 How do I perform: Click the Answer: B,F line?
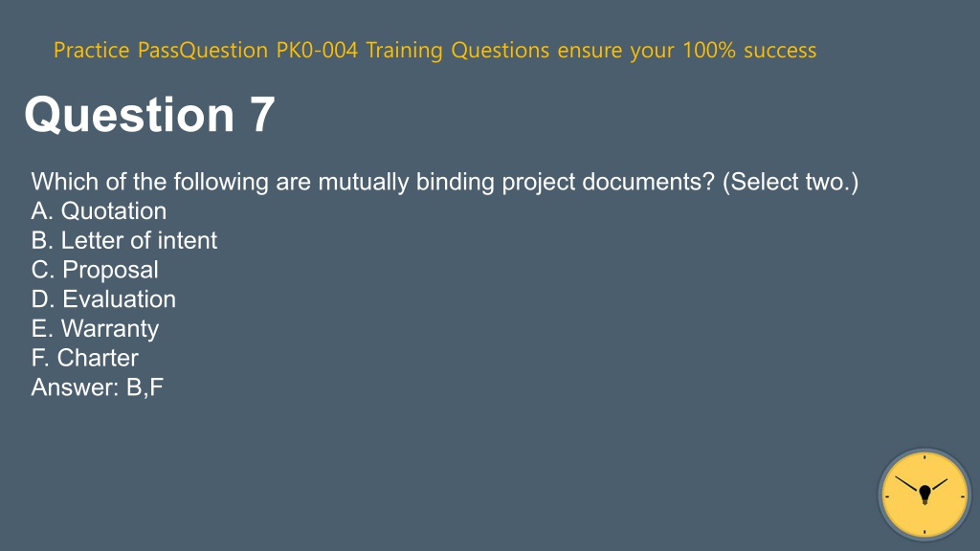click(98, 387)
